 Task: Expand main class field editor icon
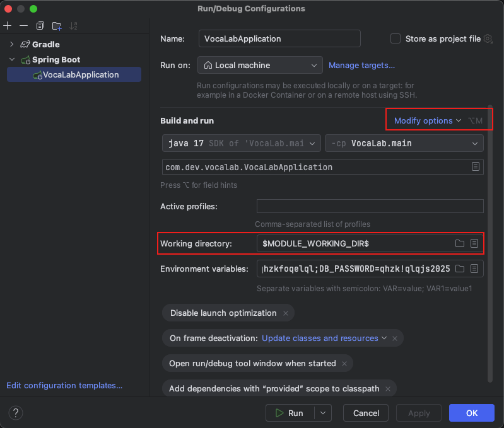click(x=476, y=166)
